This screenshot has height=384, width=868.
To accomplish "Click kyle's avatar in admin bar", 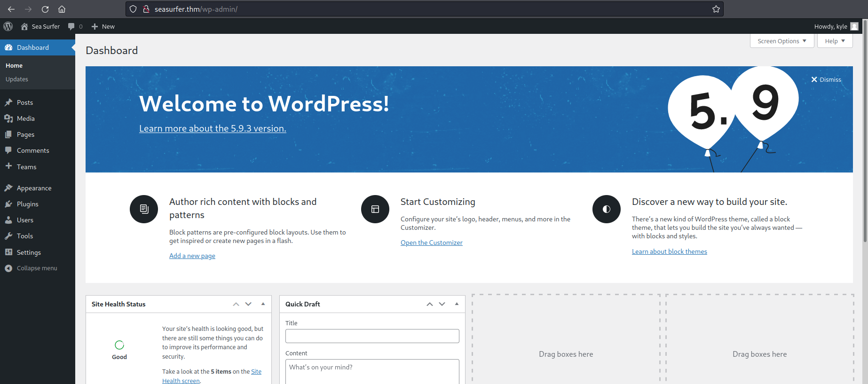I will coord(854,26).
